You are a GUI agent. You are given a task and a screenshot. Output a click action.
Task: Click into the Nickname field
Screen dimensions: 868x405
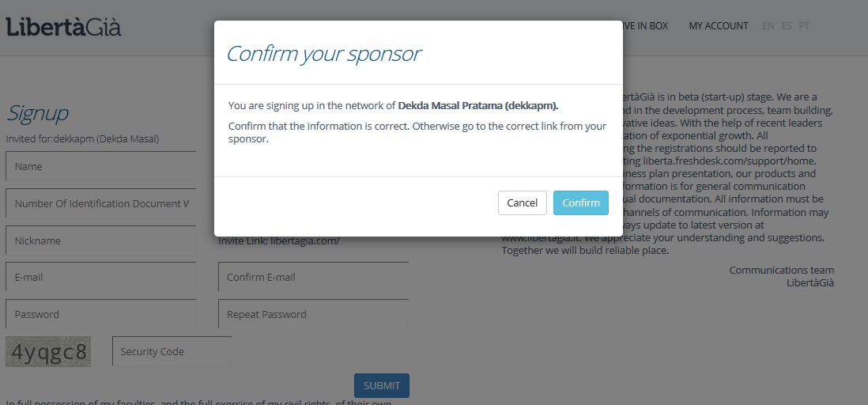[100, 240]
